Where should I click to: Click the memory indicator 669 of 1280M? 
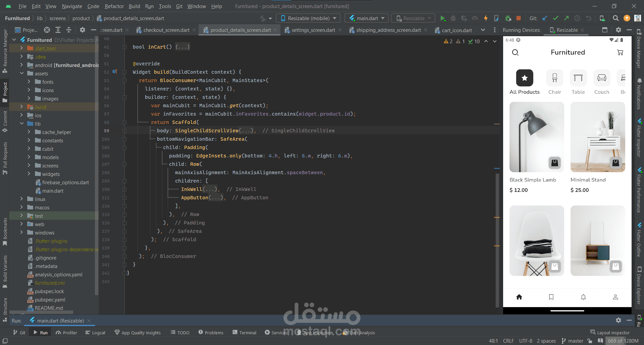point(623,341)
